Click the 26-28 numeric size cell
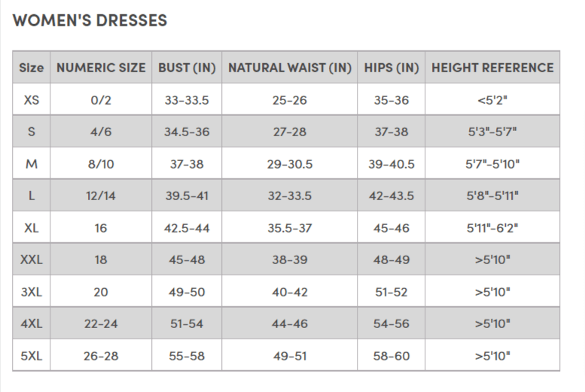585x392 pixels. pos(101,356)
